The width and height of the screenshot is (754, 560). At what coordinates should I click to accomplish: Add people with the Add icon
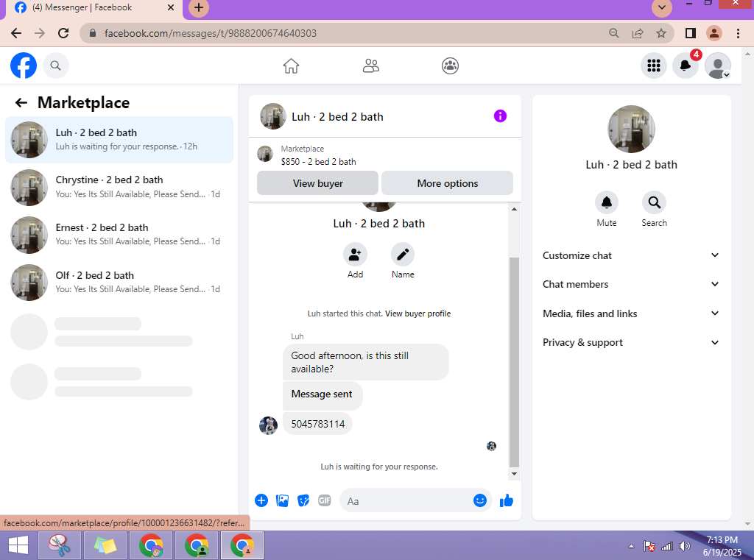click(x=355, y=255)
